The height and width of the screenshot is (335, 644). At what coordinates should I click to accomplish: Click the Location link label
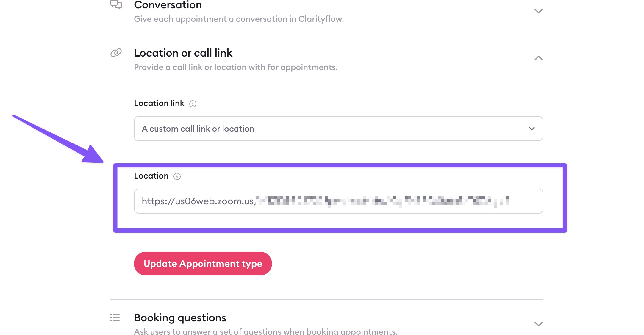coord(159,103)
